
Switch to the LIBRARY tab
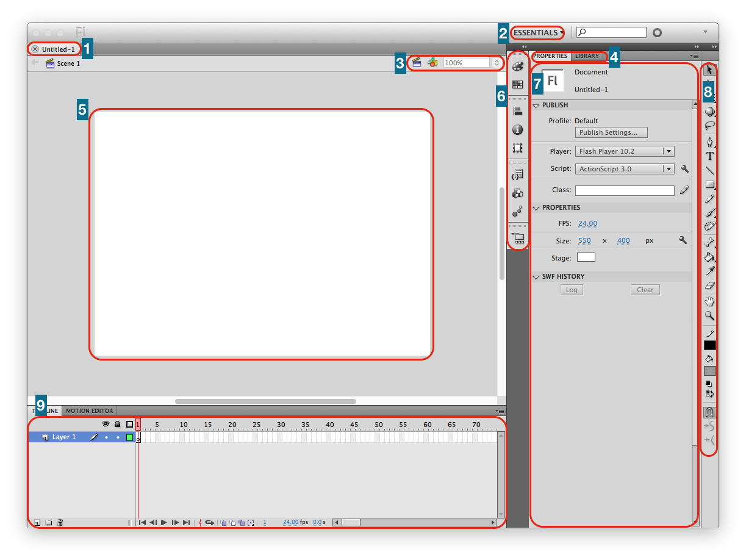(x=587, y=56)
